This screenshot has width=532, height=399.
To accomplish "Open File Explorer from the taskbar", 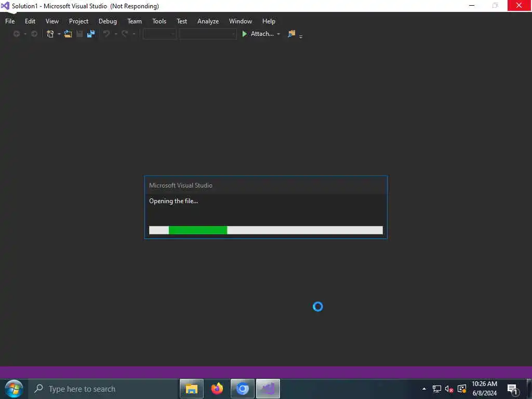I will (x=192, y=389).
